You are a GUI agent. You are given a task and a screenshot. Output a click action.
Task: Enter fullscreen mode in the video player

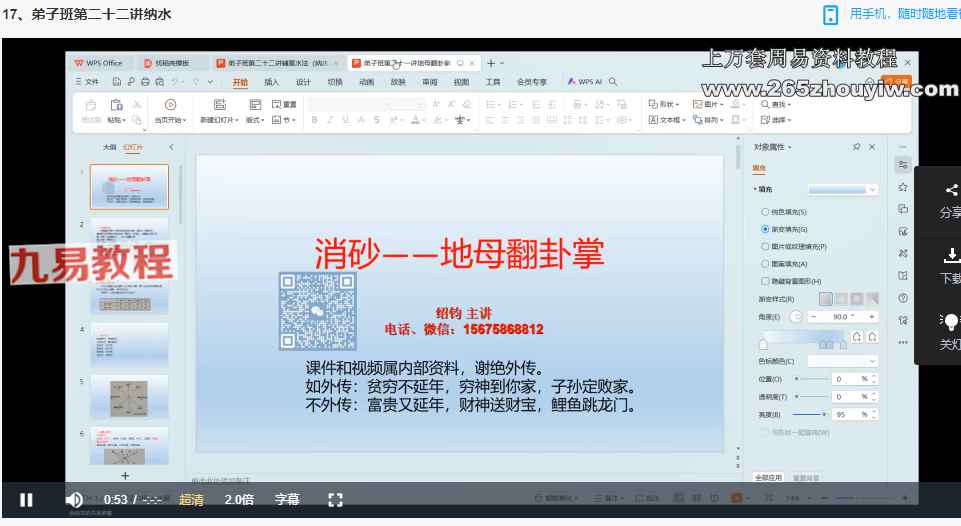tap(335, 500)
